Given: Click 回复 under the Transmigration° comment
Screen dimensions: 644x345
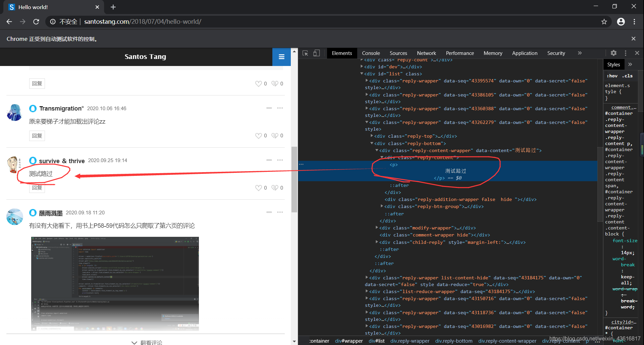Looking at the screenshot, I should point(37,136).
